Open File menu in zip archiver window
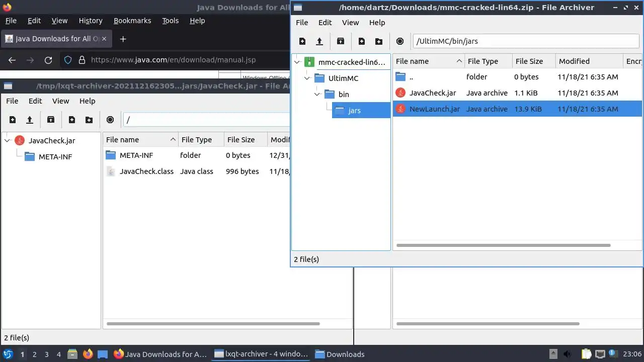This screenshot has width=644, height=362. (x=302, y=23)
